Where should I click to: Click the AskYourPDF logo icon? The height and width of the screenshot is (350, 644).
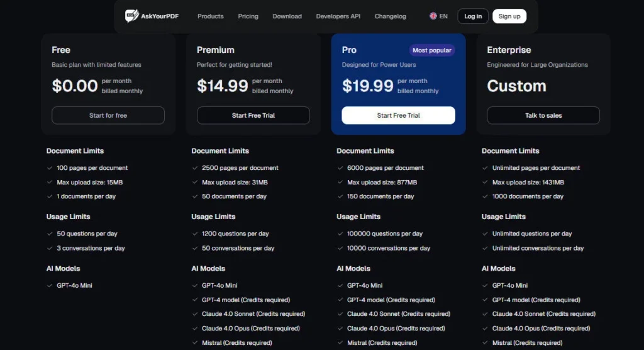[x=131, y=16]
